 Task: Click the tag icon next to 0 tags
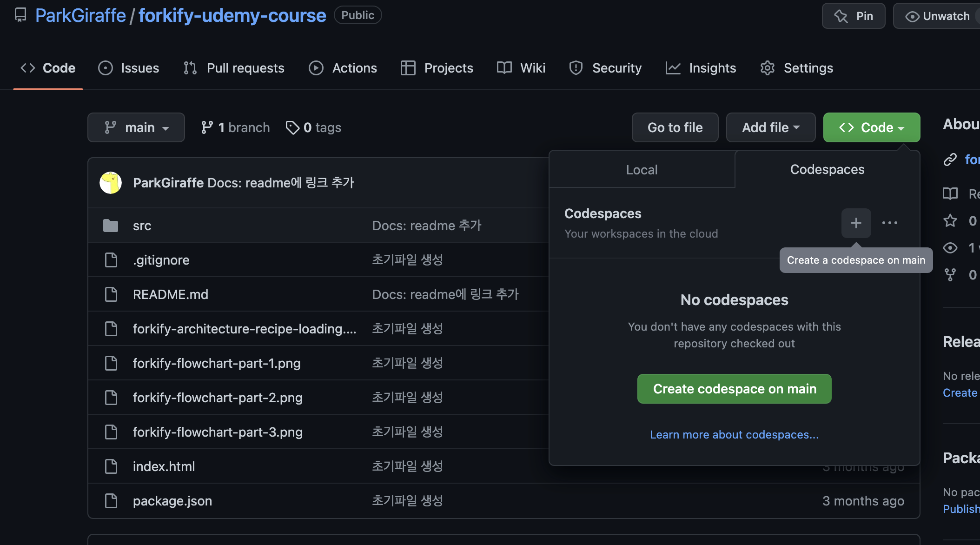pyautogui.click(x=292, y=127)
